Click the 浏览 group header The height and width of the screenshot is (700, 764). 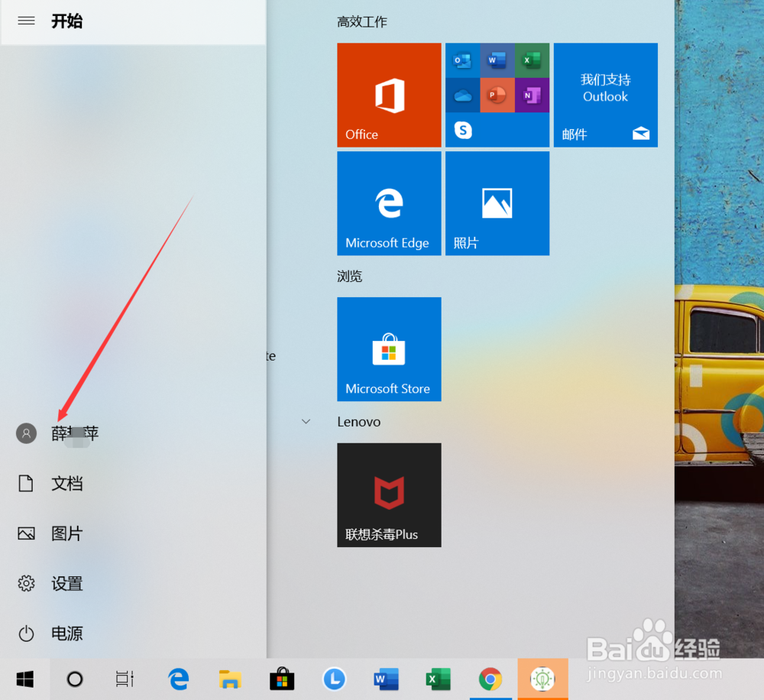pos(350,277)
